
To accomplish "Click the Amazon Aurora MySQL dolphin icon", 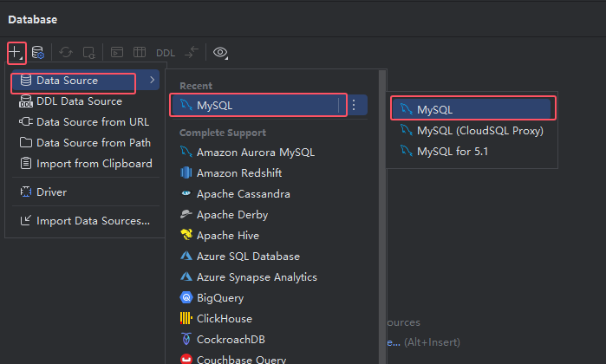I will 186,152.
